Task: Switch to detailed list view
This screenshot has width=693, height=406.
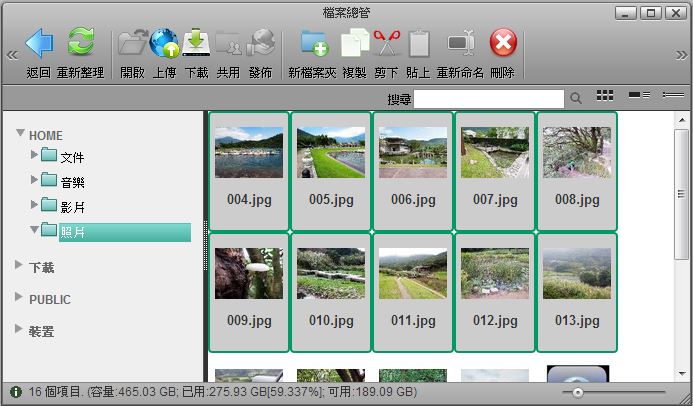Action: point(640,96)
